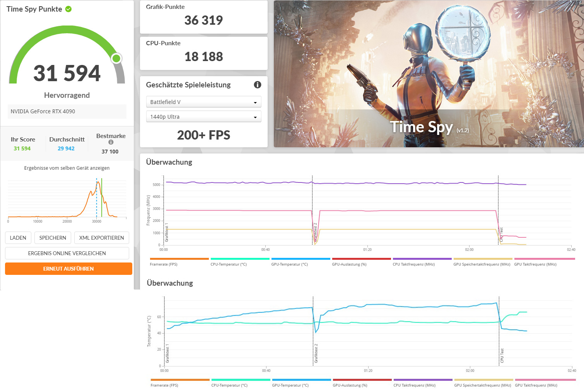Click the SPEICHERN button
Image resolution: width=584 pixels, height=392 pixels.
[53, 238]
